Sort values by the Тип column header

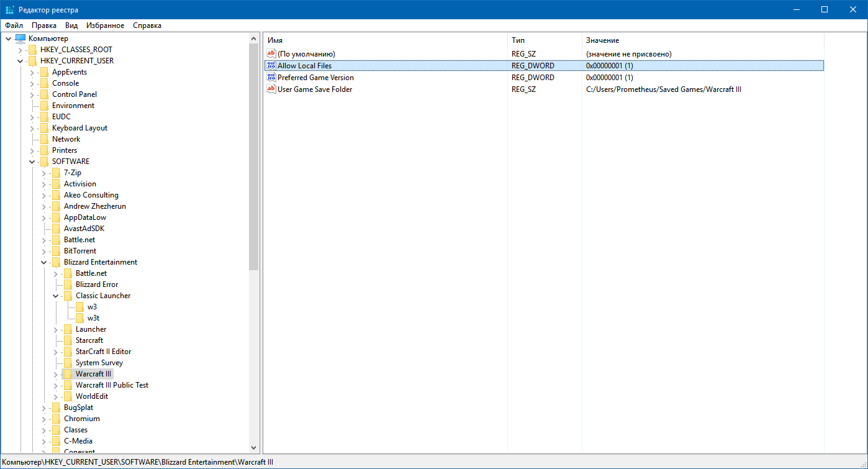click(x=545, y=40)
